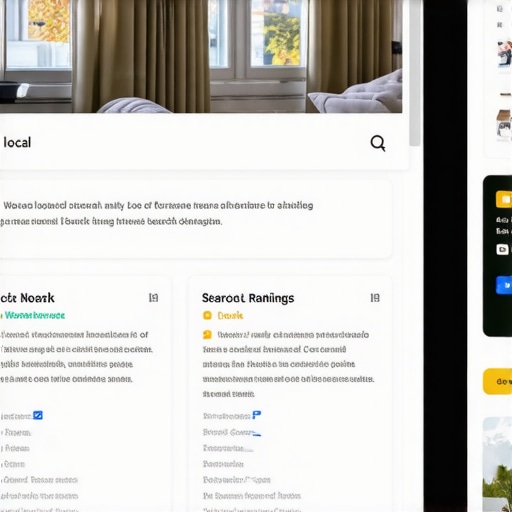Image resolution: width=512 pixels, height=512 pixels.
Task: Open the top small thumbnail in right sidebar
Action: [x=505, y=54]
